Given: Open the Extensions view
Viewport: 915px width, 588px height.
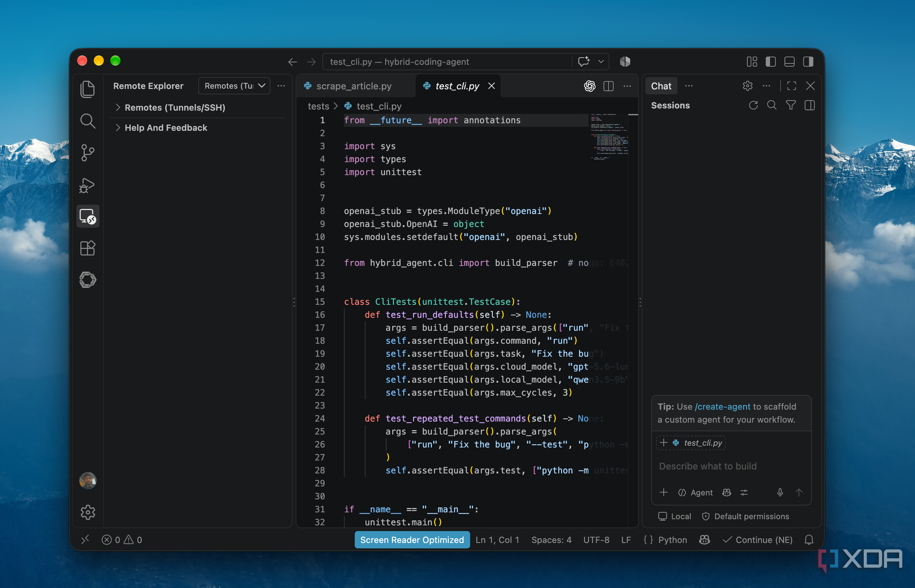Looking at the screenshot, I should click(x=88, y=248).
